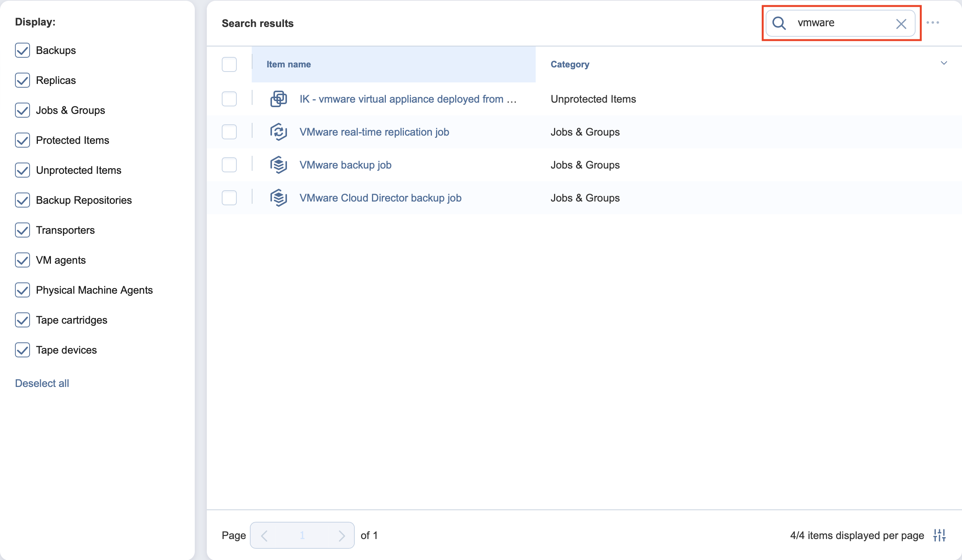Viewport: 962px width, 560px height.
Task: Uncheck the Replicas display filter
Action: coord(22,80)
